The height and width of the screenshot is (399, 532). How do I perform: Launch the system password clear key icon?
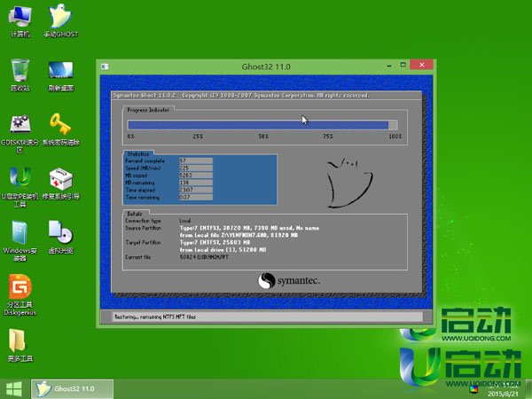[60, 129]
